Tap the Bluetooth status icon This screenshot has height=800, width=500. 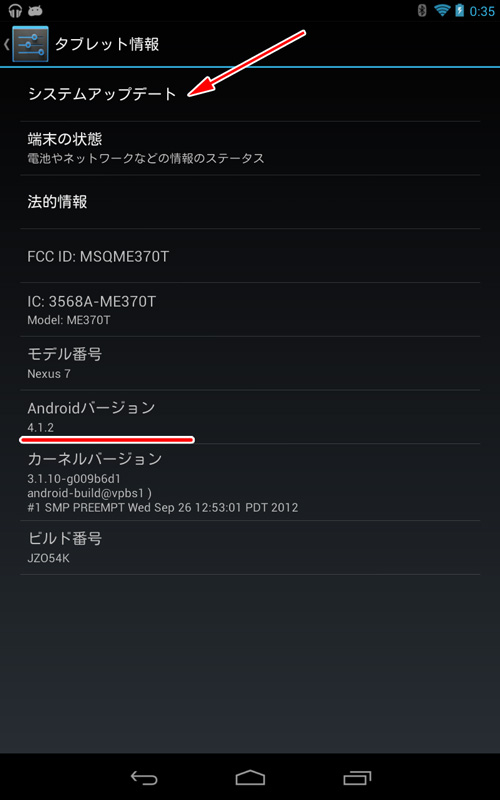(x=422, y=11)
